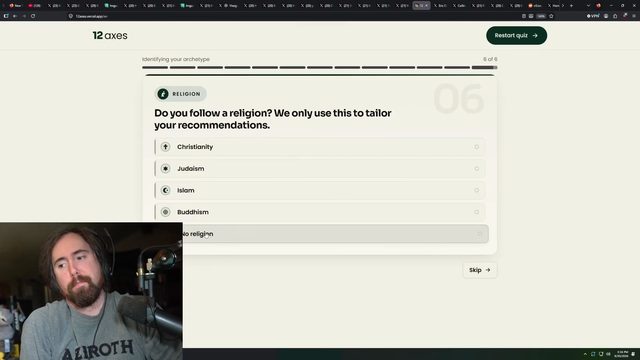Close the active 12 axes tab
This screenshot has height=360, width=640.
click(x=427, y=6)
